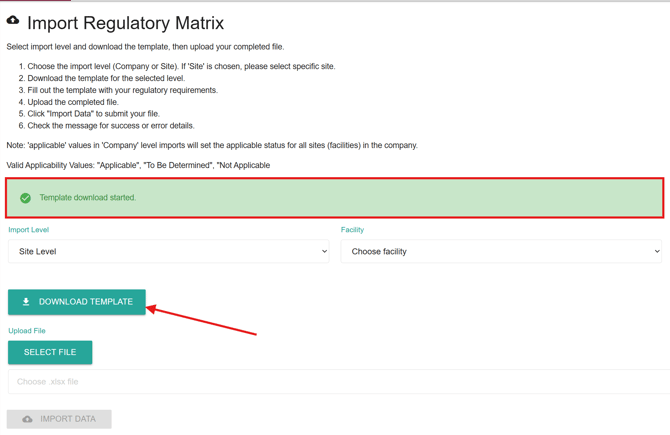
Task: Click the Valid Applicability Values line
Action: pos(138,166)
